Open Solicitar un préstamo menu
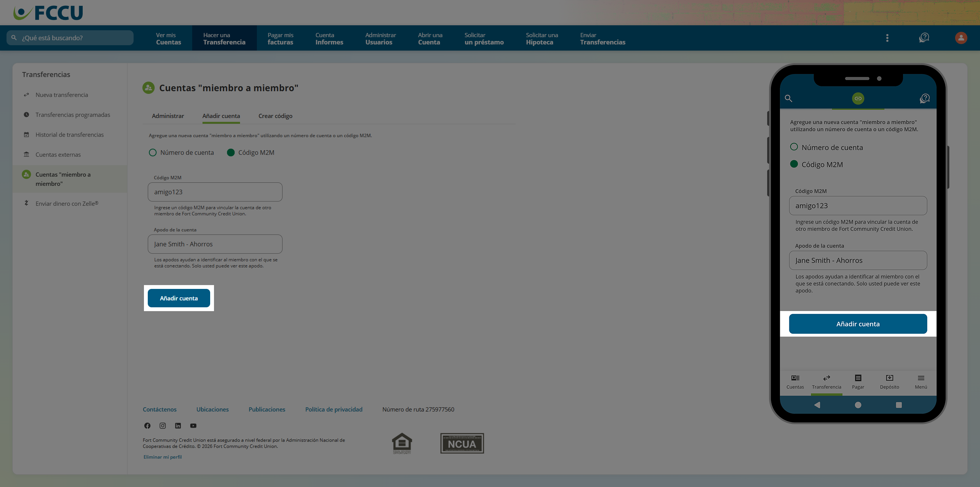Image resolution: width=980 pixels, height=487 pixels. coord(484,38)
